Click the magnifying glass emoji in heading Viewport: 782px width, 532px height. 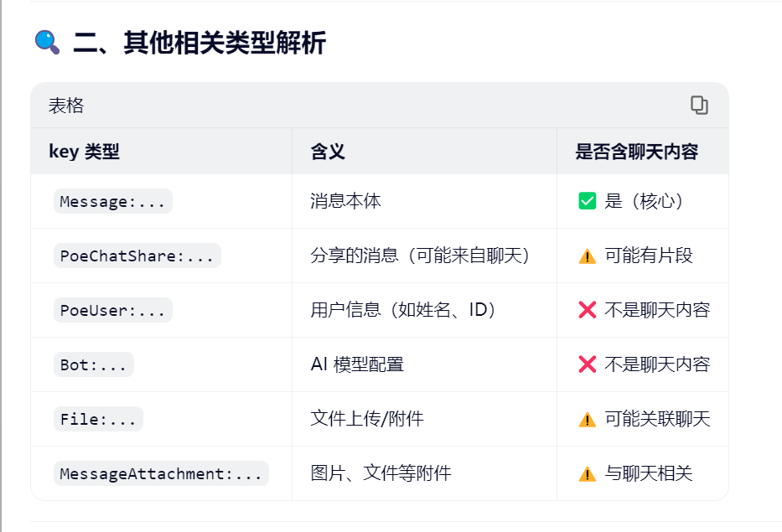47,42
